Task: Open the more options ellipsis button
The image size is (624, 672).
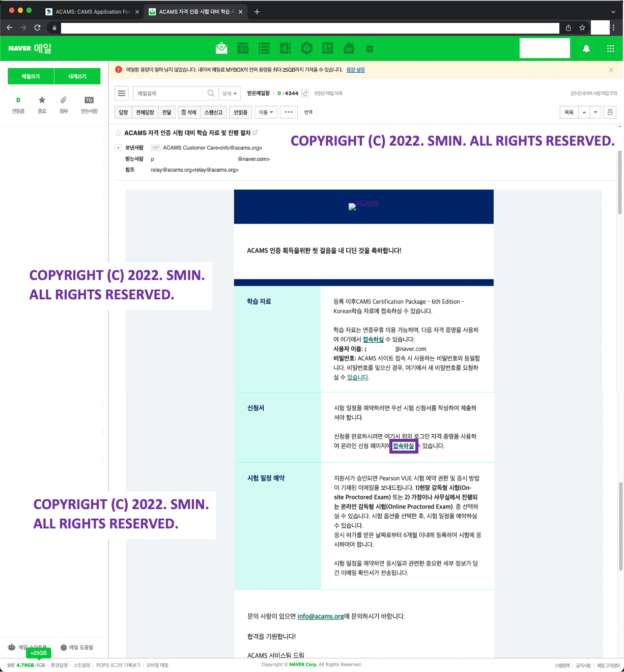Action: (289, 113)
